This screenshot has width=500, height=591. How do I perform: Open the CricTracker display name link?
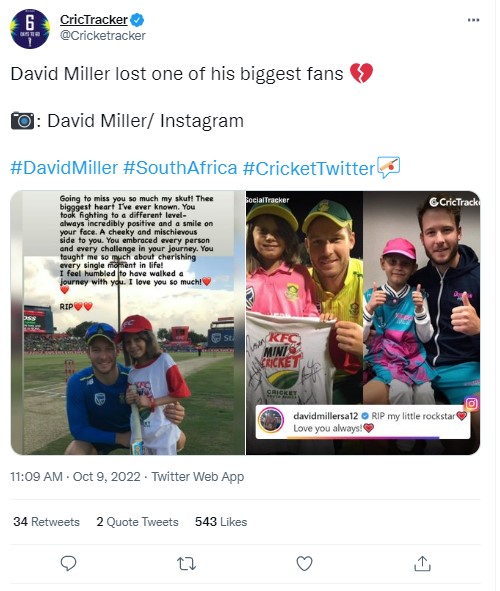click(x=94, y=20)
